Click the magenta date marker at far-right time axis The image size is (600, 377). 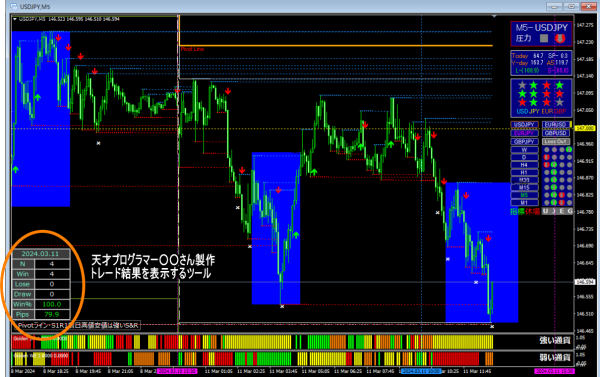tap(554, 371)
